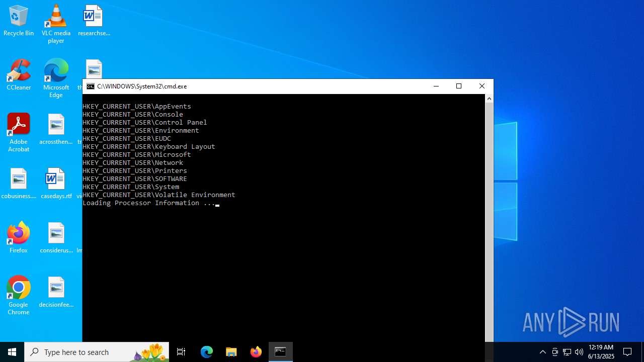Open the Windows Start menu

tap(12, 352)
